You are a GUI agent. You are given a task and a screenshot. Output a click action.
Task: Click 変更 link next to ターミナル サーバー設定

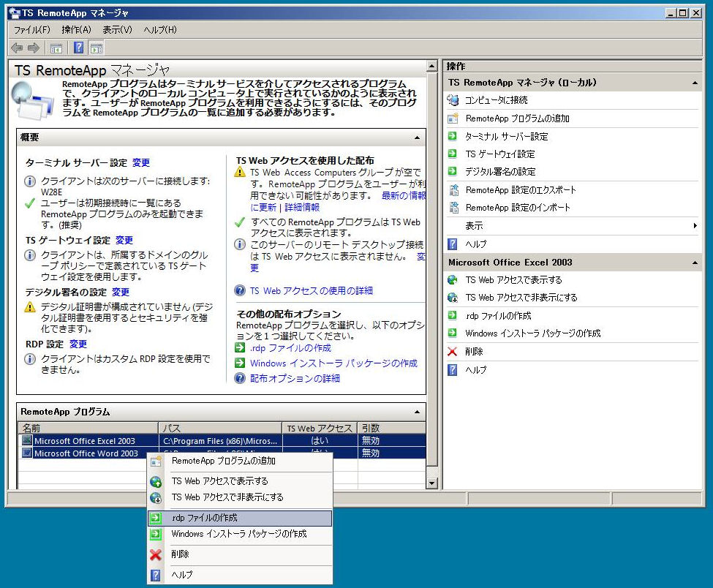pos(141,163)
